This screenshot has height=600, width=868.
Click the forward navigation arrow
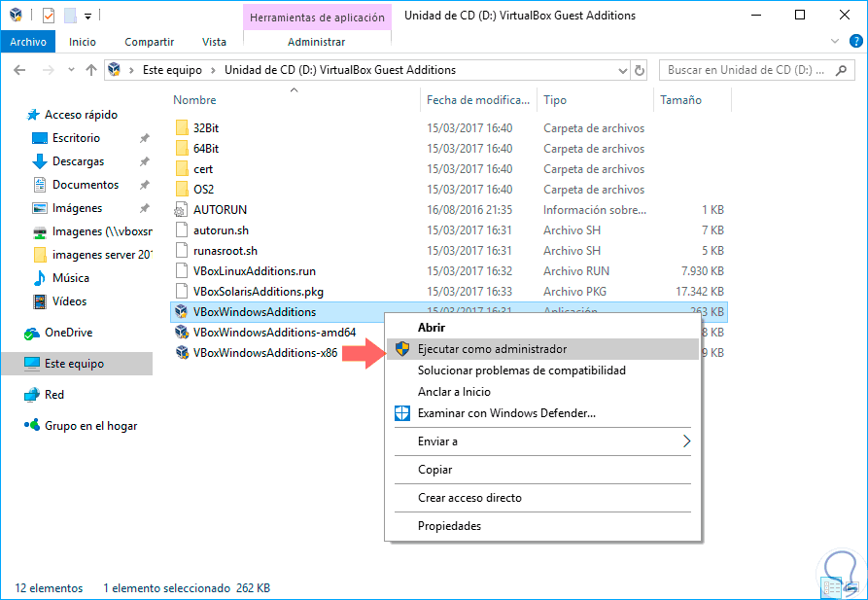click(x=49, y=70)
